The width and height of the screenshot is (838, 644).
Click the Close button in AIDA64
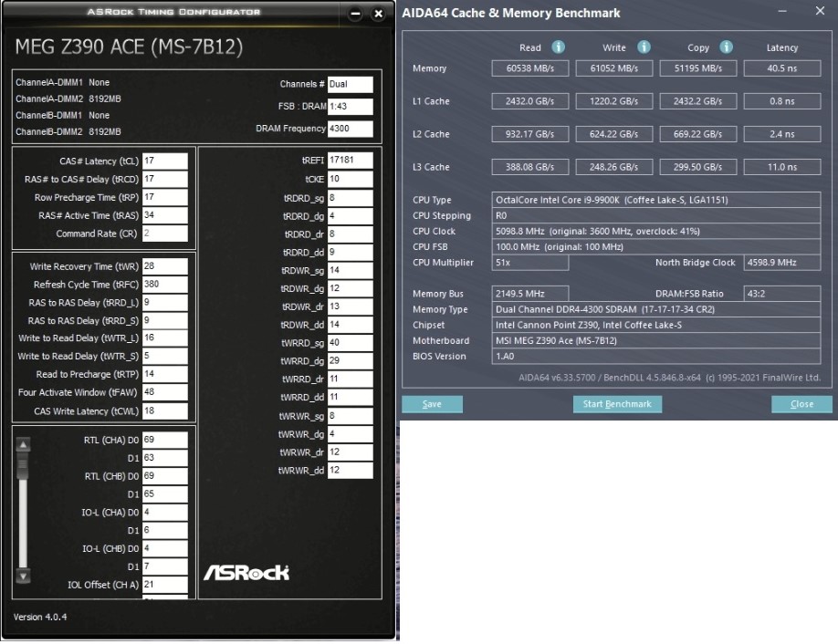(x=801, y=404)
